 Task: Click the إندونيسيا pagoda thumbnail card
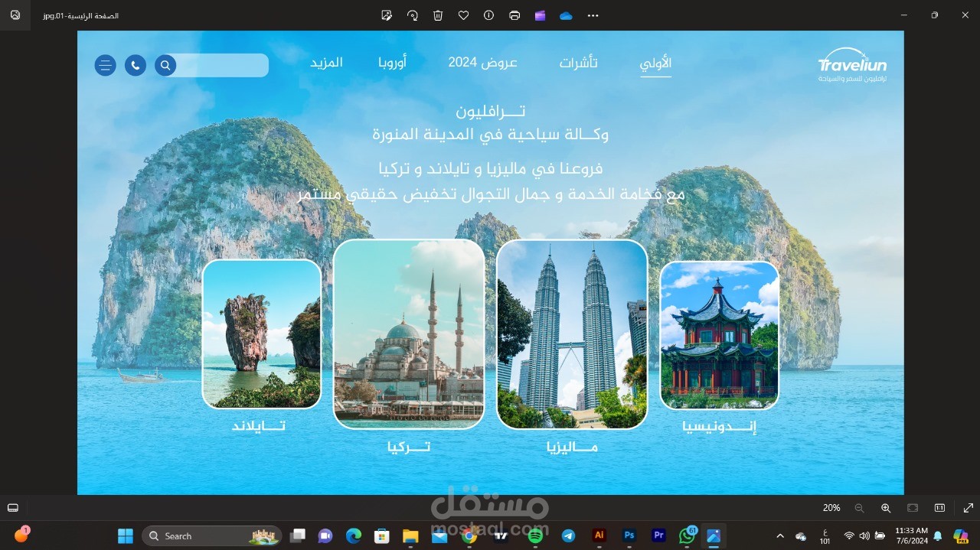click(x=719, y=334)
